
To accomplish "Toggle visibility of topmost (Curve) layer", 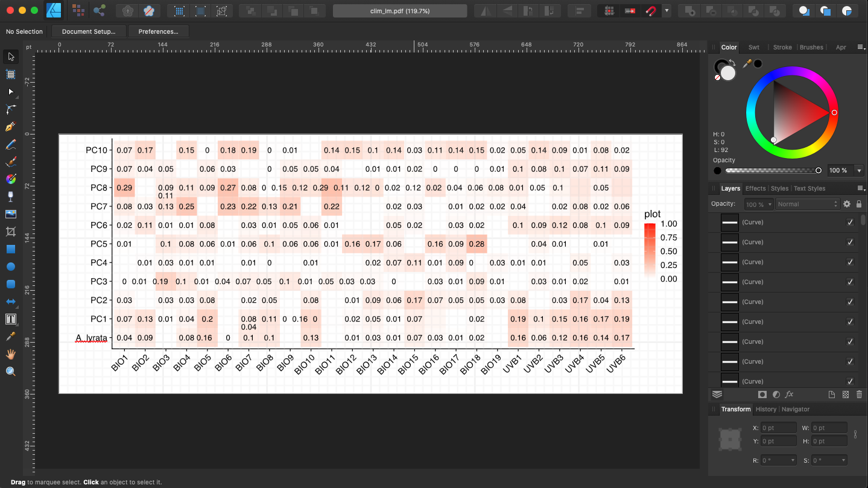I will [851, 222].
